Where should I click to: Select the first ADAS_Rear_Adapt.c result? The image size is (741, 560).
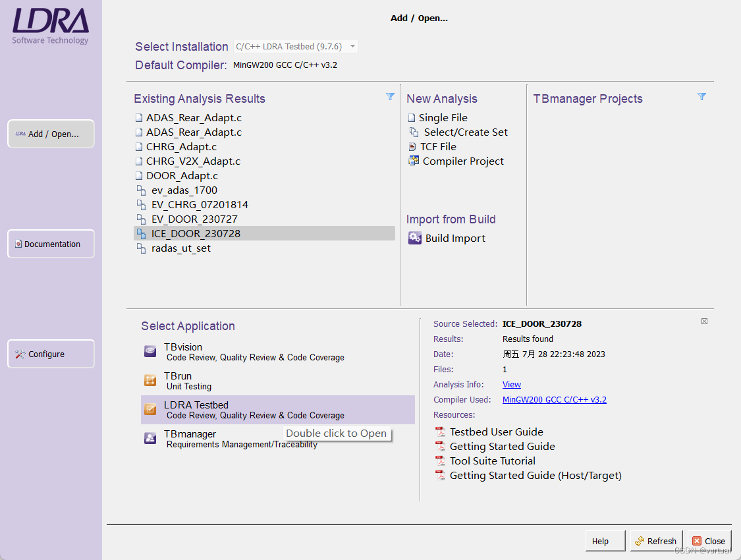(x=194, y=117)
